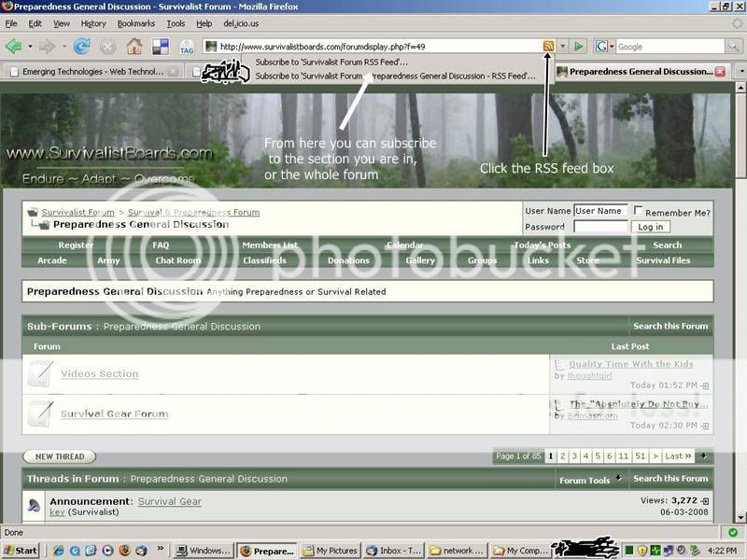Viewport: 747px width, 560px height.
Task: Click the orange RSS feed icon
Action: coord(548,46)
